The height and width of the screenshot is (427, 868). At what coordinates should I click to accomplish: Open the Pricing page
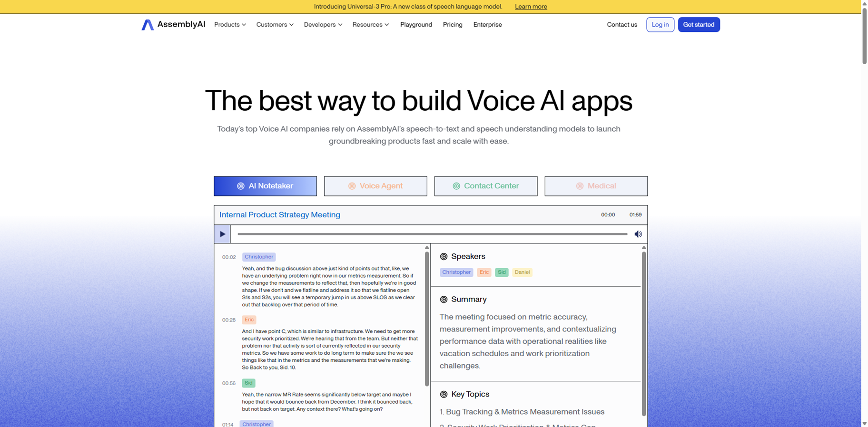tap(453, 25)
